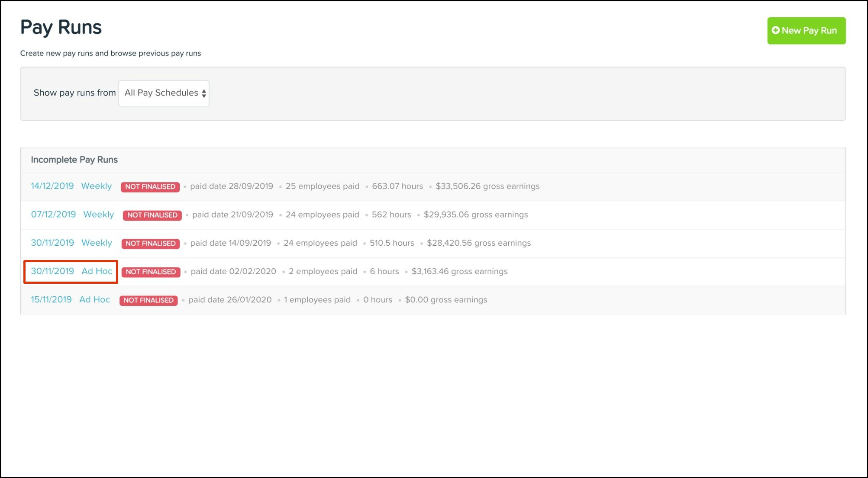This screenshot has width=868, height=478.
Task: Click the green New Pay Run button
Action: [x=806, y=31]
